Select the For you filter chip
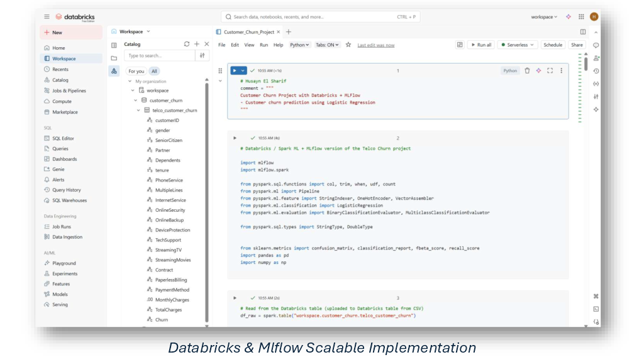Screen dimensions: 644x362 [x=136, y=71]
